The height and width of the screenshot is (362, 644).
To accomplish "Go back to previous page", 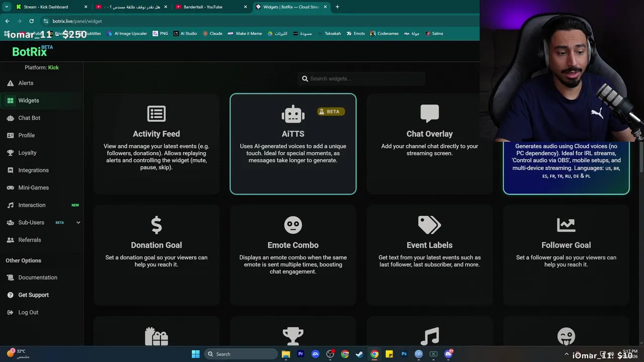I will click(7, 21).
